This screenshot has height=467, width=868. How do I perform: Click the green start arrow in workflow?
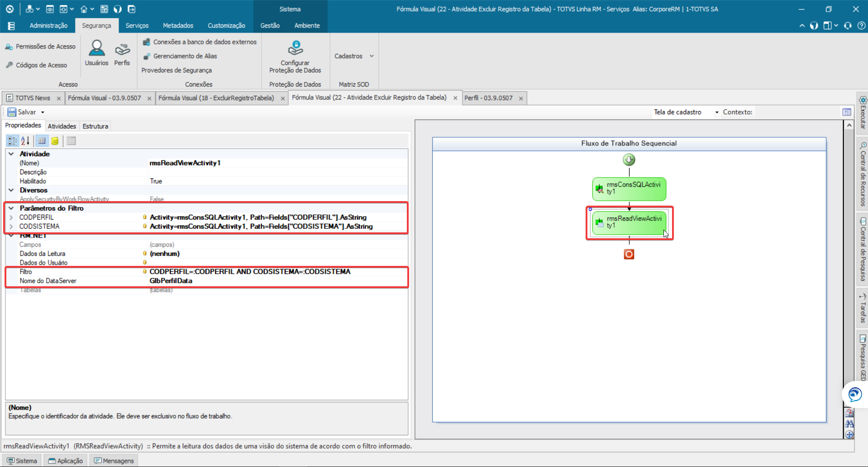[629, 159]
